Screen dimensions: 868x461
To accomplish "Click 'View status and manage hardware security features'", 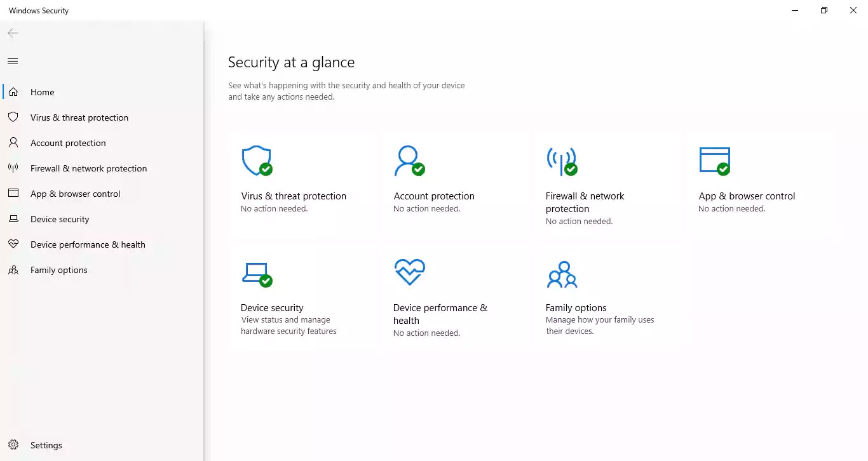I will coord(288,326).
